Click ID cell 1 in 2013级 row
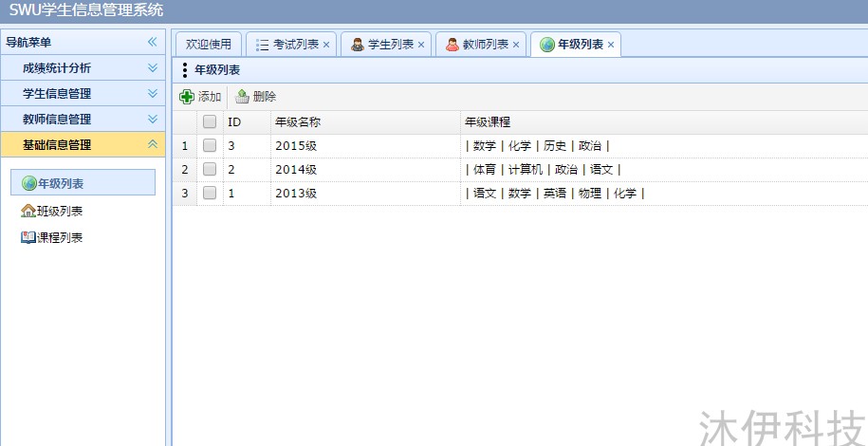This screenshot has height=446, width=868. tap(247, 194)
